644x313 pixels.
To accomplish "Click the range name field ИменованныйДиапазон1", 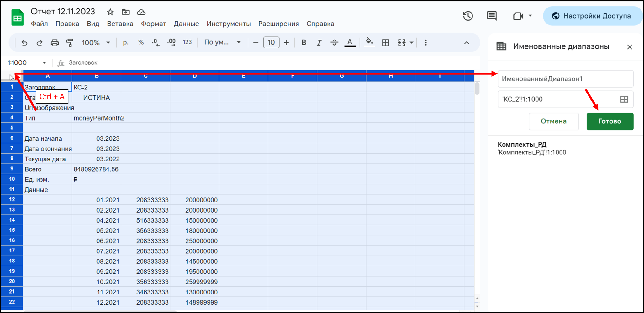I will click(x=566, y=79).
